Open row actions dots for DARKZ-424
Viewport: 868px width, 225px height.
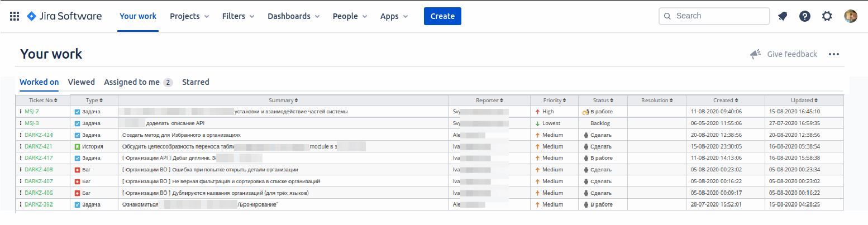(x=21, y=135)
